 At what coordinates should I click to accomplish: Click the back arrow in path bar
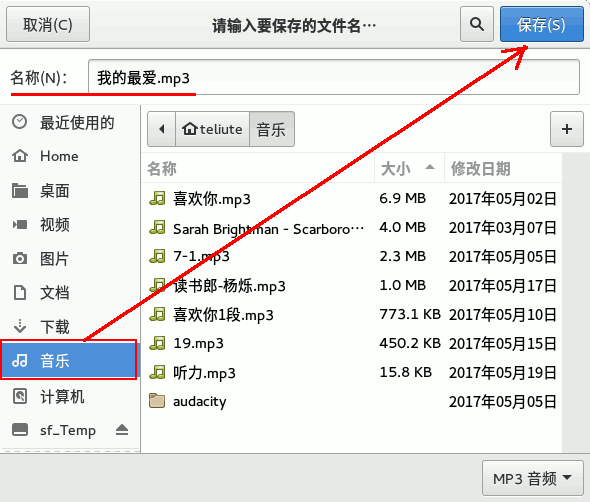(x=161, y=129)
